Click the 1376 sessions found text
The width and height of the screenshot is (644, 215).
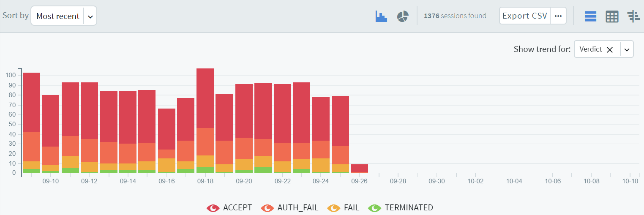coord(455,16)
